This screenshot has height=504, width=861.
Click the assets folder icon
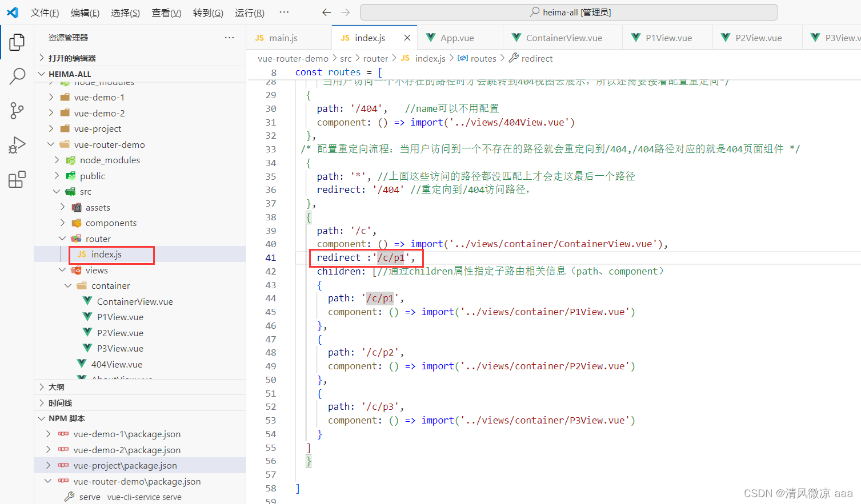click(77, 207)
